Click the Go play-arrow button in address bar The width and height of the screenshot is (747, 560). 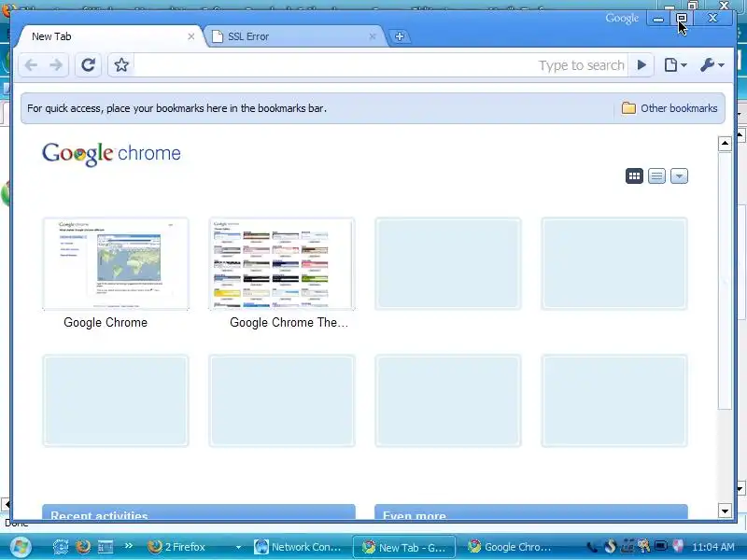click(641, 65)
